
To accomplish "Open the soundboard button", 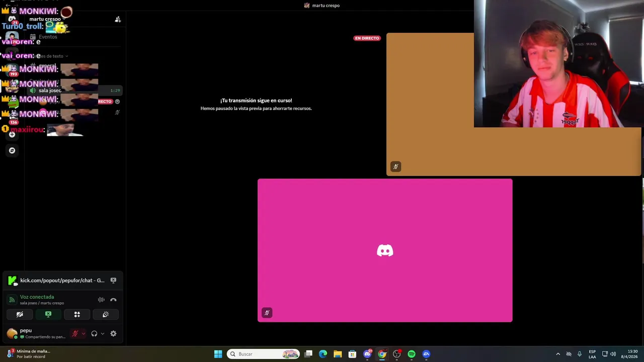I will pos(106,314).
